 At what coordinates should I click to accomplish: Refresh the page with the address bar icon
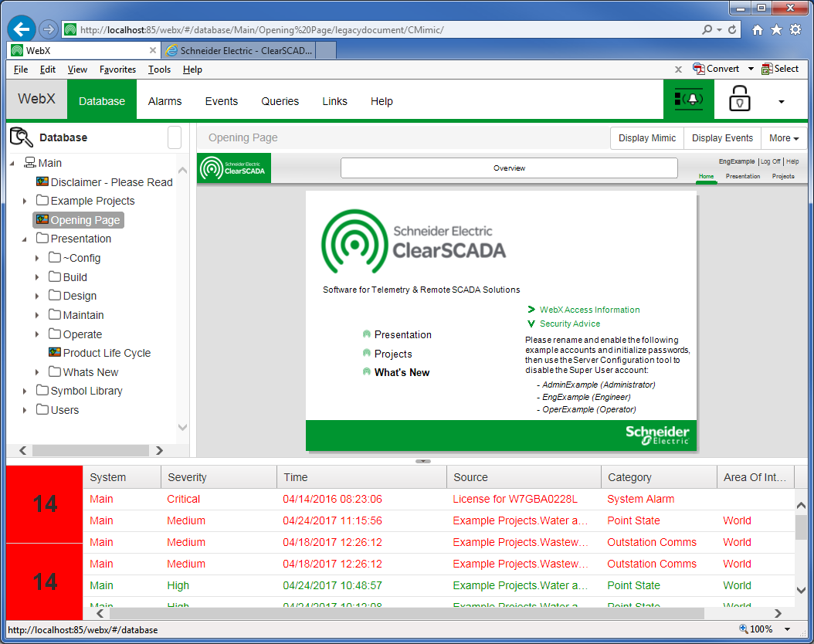(x=732, y=29)
